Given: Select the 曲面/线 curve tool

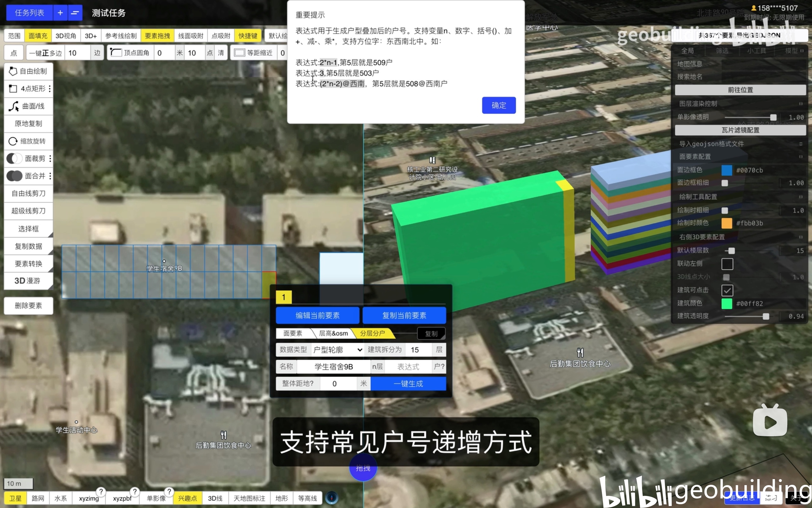Looking at the screenshot, I should click(x=29, y=106).
